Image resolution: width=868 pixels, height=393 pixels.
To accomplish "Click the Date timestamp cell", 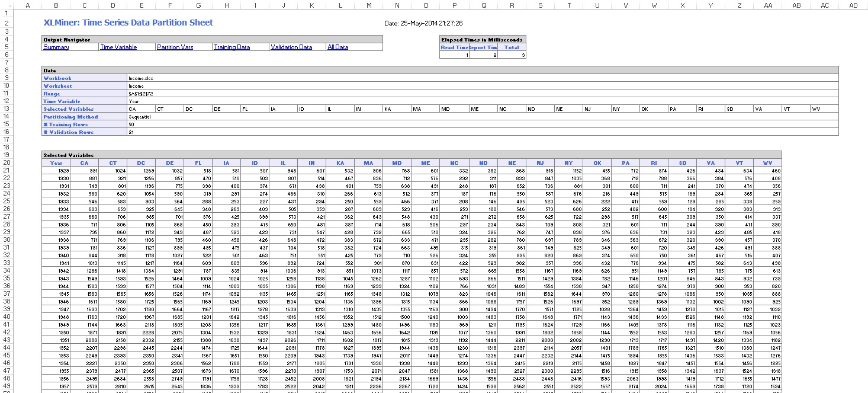I will click(x=423, y=24).
